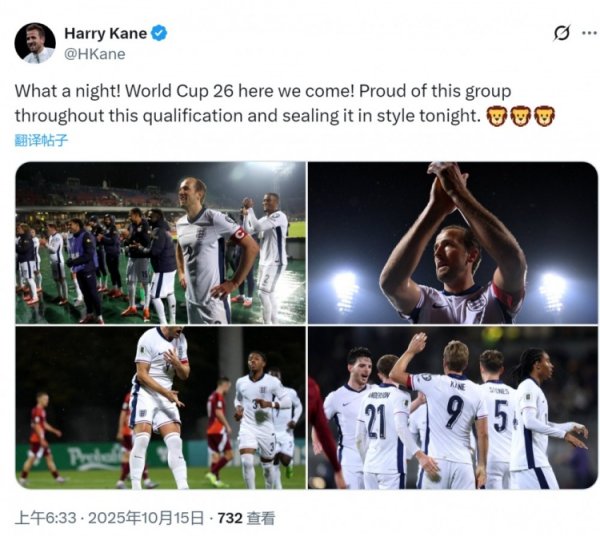Click the blue verified badge
The width and height of the screenshot is (600, 536).
point(160,33)
